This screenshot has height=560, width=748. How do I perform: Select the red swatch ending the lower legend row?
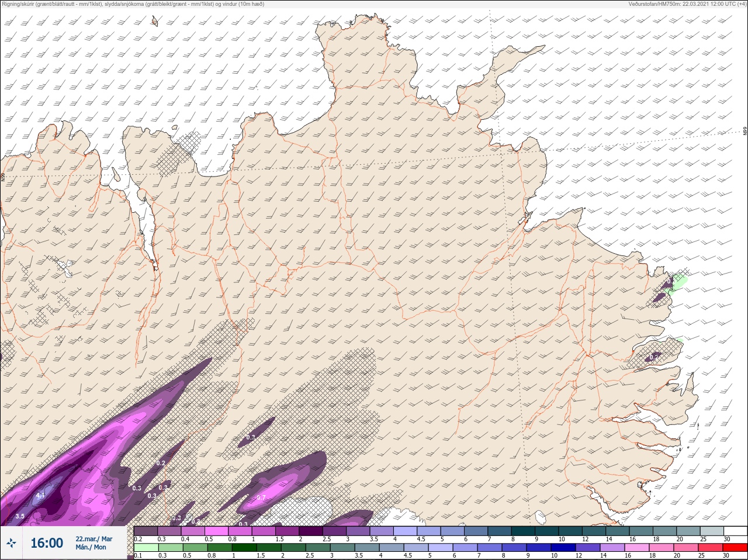click(x=735, y=548)
